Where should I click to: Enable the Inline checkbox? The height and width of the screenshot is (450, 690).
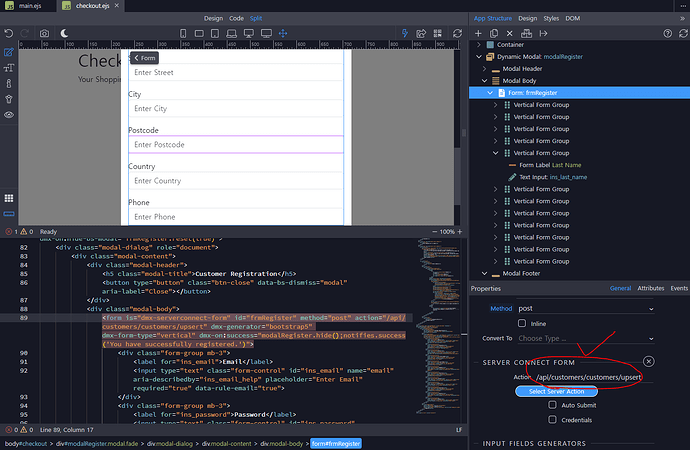coord(522,323)
